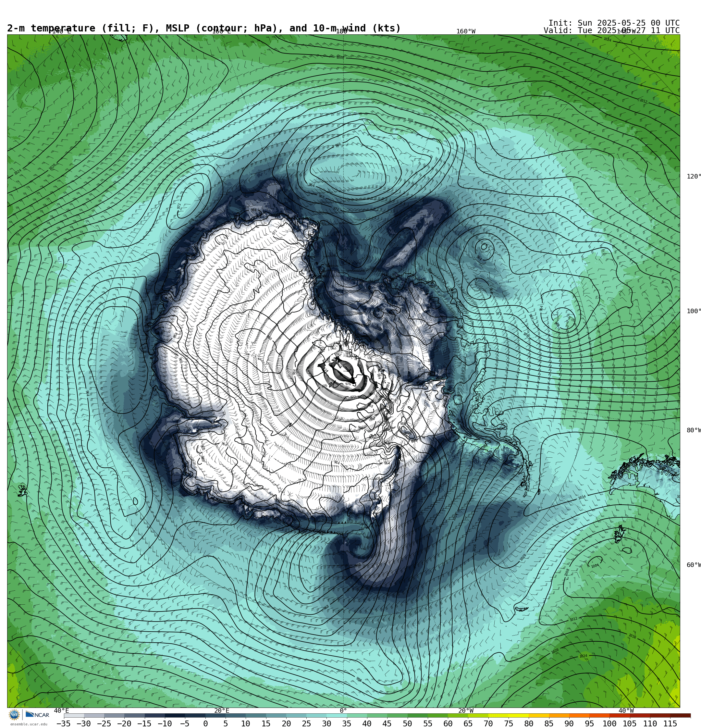Click the 'Init: Sun 2025-05-25 00 UTC' text
701x728 pixels.
(614, 23)
